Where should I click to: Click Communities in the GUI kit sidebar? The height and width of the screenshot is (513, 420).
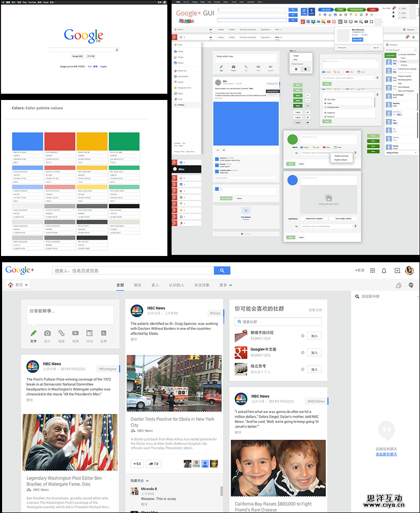[x=181, y=76]
